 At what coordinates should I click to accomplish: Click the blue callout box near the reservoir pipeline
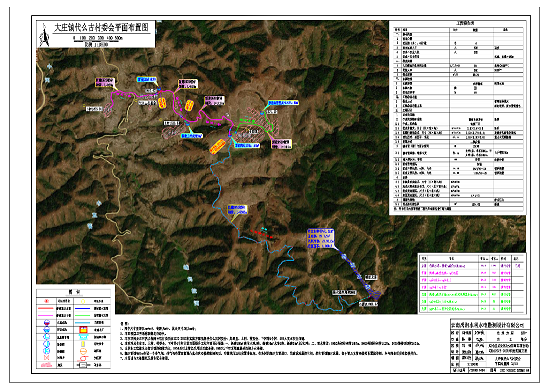click(x=320, y=239)
